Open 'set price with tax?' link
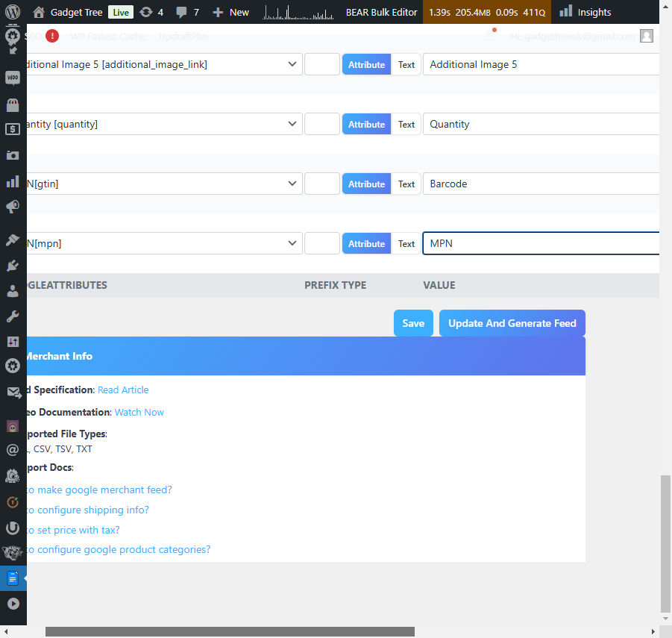 click(73, 530)
